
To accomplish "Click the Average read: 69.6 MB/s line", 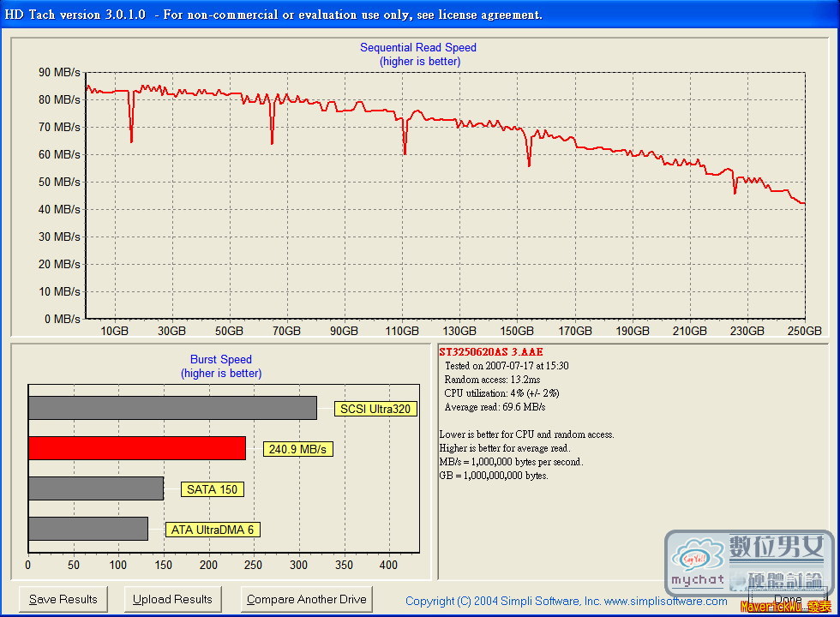I will [495, 407].
